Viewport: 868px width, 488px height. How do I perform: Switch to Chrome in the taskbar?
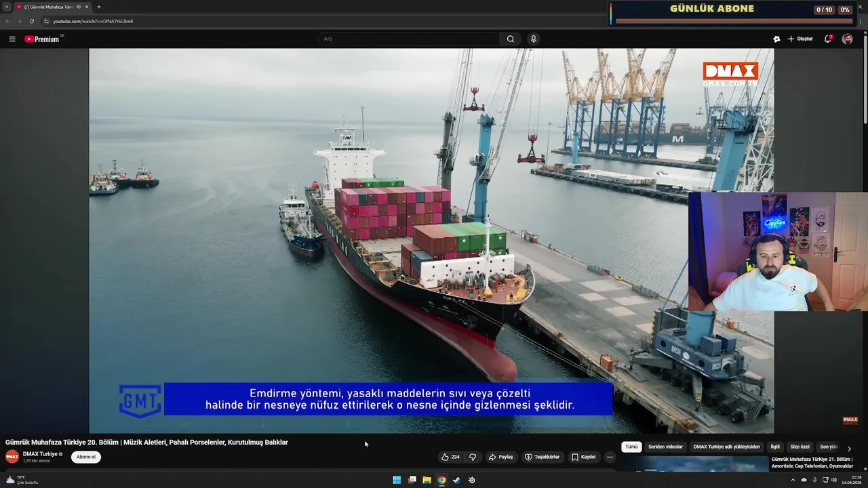[441, 480]
